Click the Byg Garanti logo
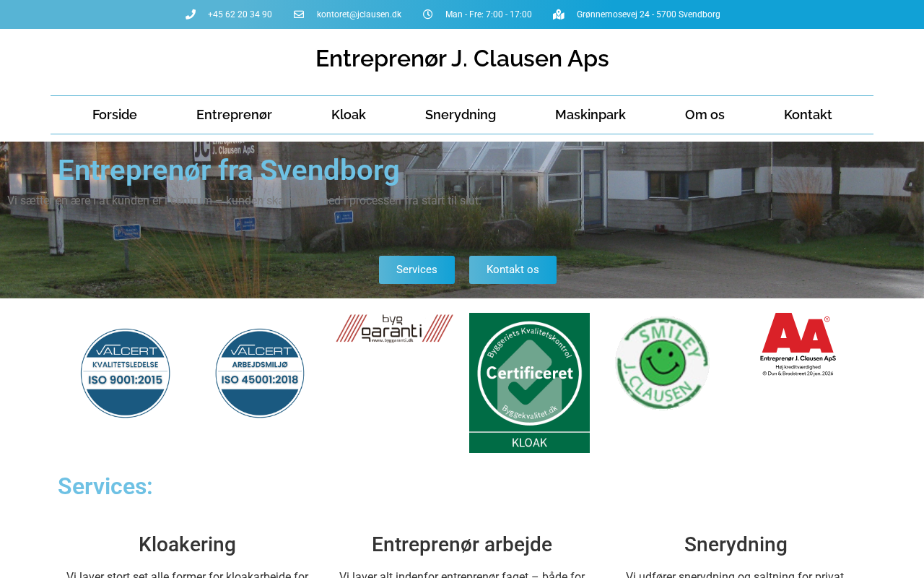The height and width of the screenshot is (578, 924). pos(395,328)
